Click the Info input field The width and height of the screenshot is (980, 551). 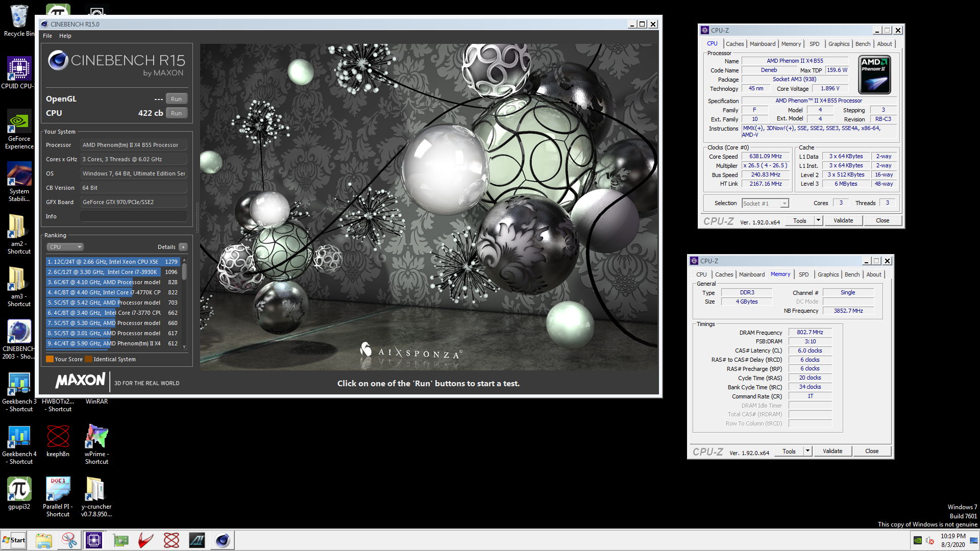tap(134, 216)
